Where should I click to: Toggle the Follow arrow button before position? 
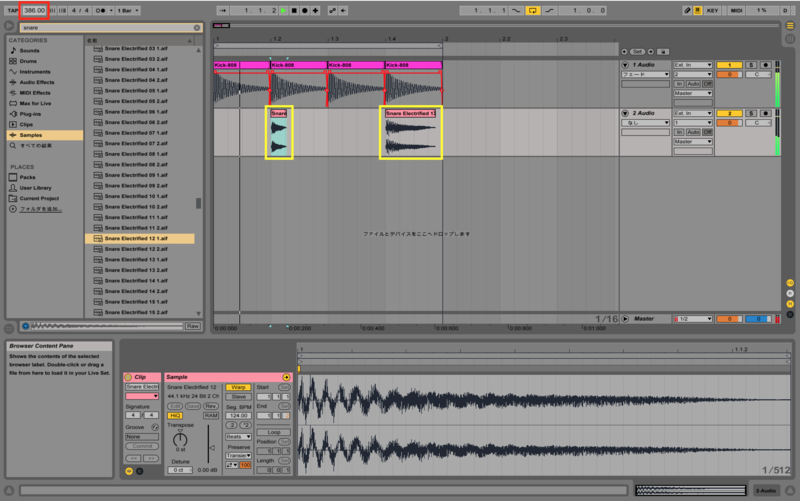tap(222, 10)
